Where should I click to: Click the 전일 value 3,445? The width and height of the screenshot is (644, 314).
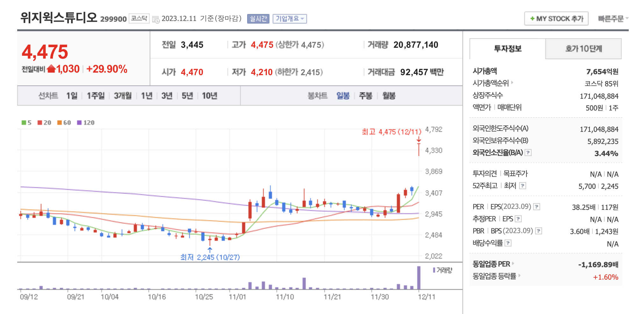click(x=192, y=45)
